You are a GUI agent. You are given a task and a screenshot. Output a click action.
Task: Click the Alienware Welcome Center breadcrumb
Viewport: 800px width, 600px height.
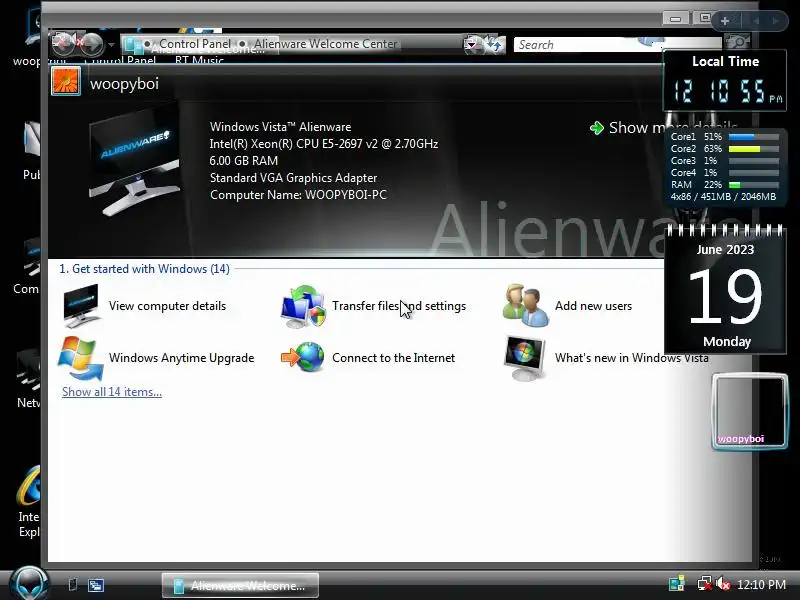point(326,44)
